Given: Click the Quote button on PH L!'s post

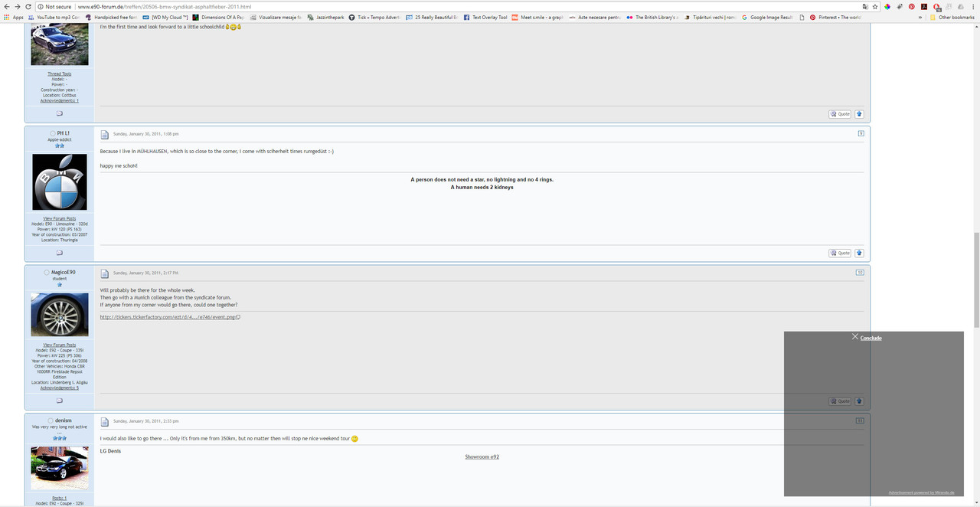Looking at the screenshot, I should coord(840,253).
